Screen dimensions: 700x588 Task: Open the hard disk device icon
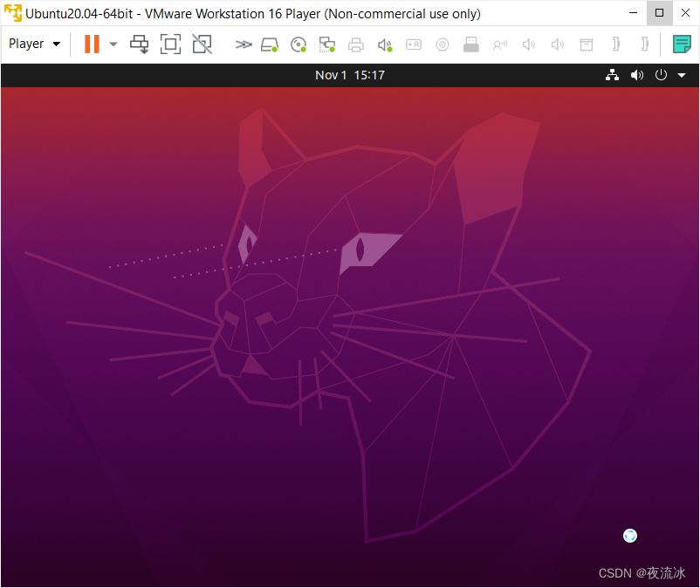(x=270, y=44)
